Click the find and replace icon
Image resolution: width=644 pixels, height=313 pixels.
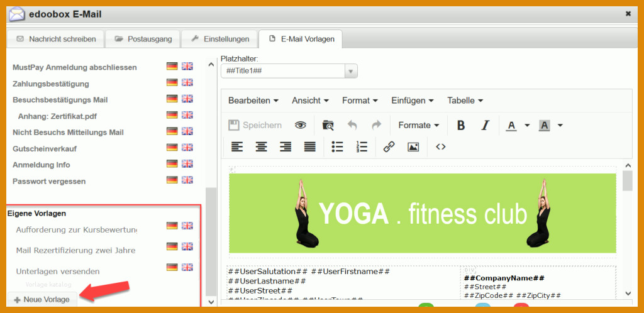[328, 125]
